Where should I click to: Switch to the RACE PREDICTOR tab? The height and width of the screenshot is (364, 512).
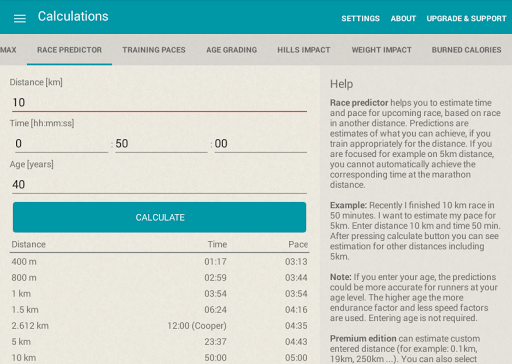(69, 50)
